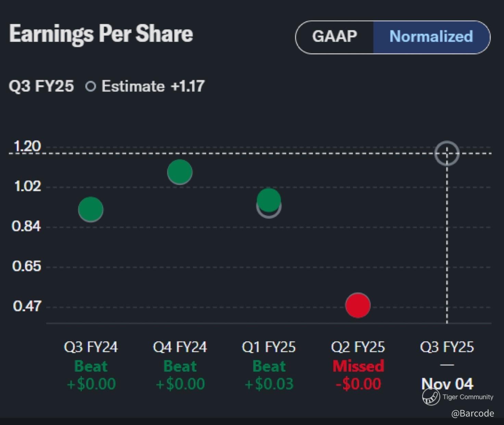Click the hollow Q3 FY25 estimate circle

click(x=447, y=153)
